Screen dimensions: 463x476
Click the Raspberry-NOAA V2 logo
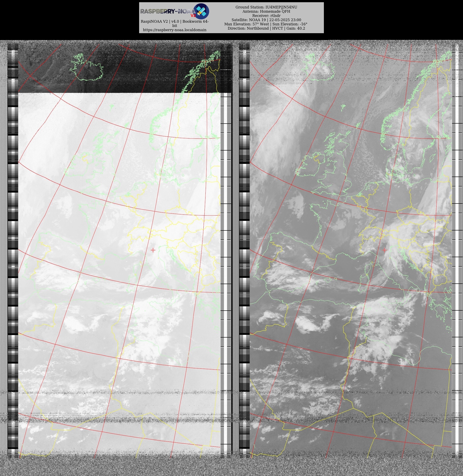pyautogui.click(x=174, y=11)
